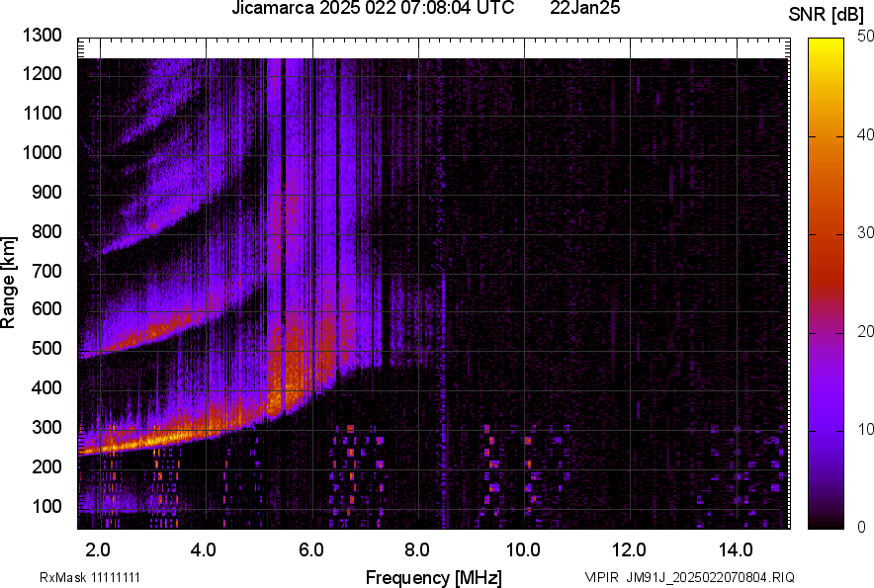Click the range tick label '1100'

42,114
